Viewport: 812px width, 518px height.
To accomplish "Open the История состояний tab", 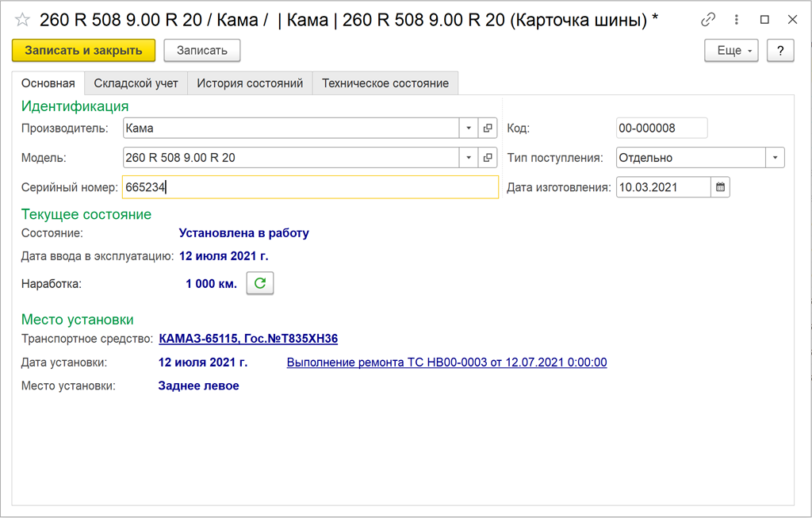I will 250,83.
